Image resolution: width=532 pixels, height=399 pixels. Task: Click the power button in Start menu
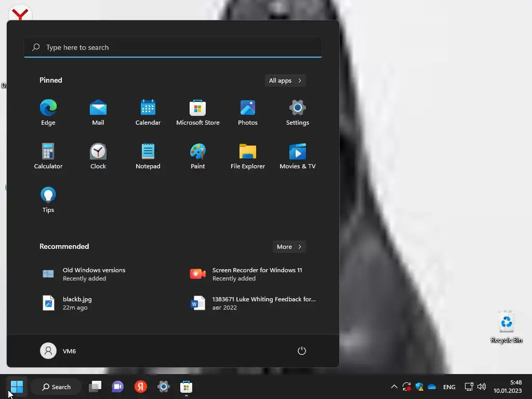[x=302, y=351]
